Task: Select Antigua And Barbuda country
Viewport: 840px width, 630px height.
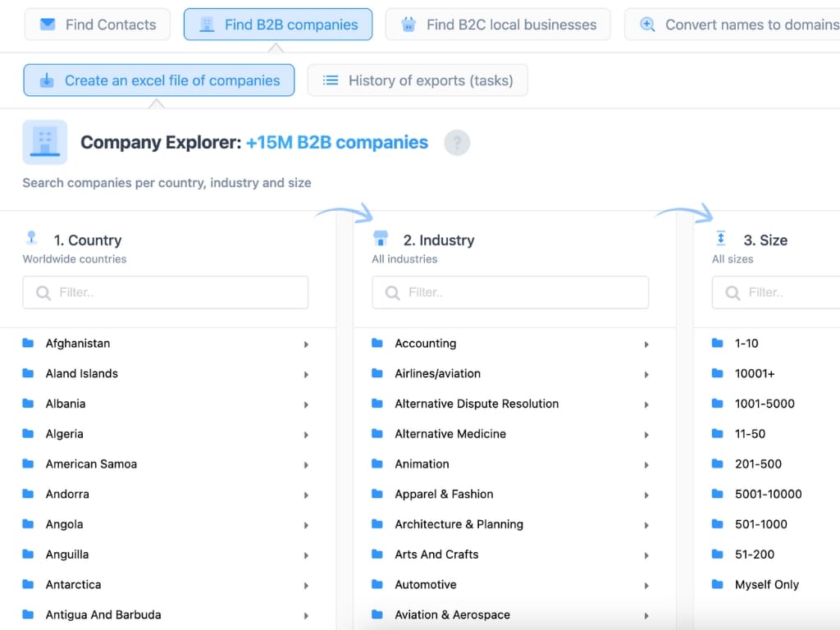Action: coord(103,614)
